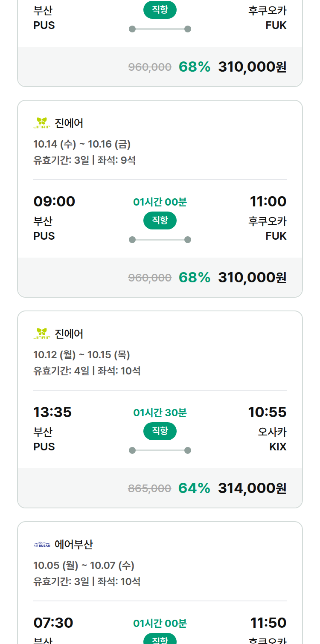Screen dimensions: 320x644
Task: Click the Jin Air logo on Fukuoka card
Action: pyautogui.click(x=42, y=123)
